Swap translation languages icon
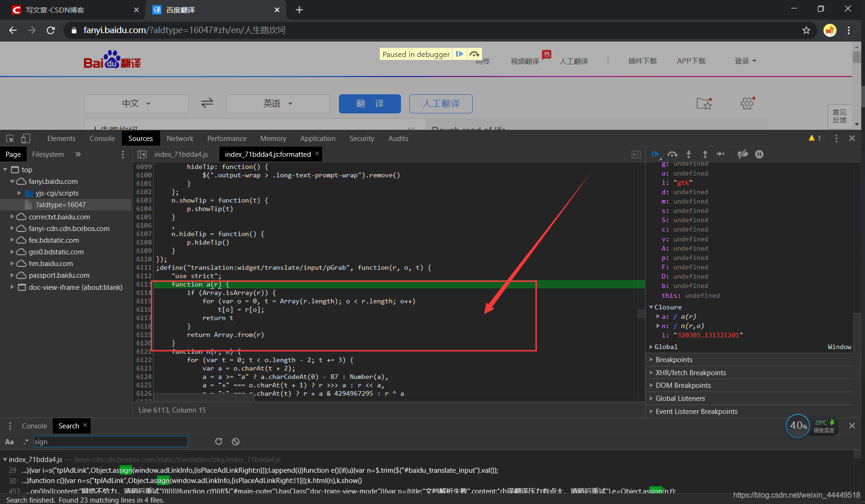 pos(207,103)
